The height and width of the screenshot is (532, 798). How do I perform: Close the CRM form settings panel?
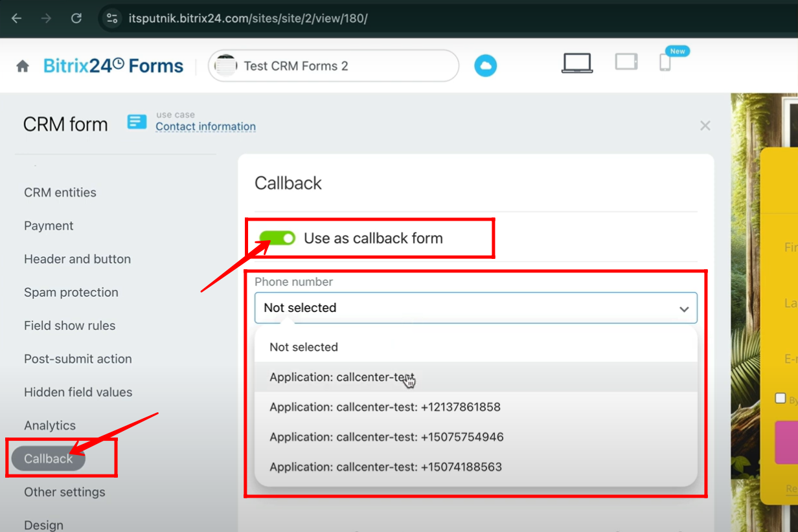(x=705, y=126)
